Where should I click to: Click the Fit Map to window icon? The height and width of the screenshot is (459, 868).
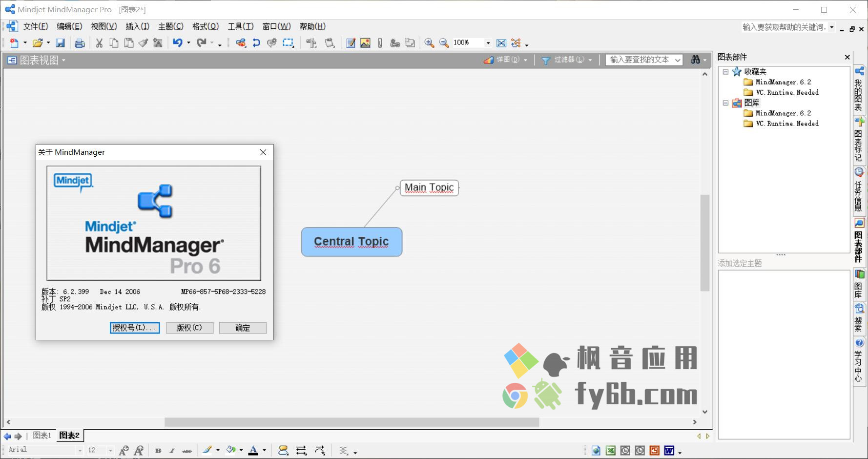coord(501,43)
